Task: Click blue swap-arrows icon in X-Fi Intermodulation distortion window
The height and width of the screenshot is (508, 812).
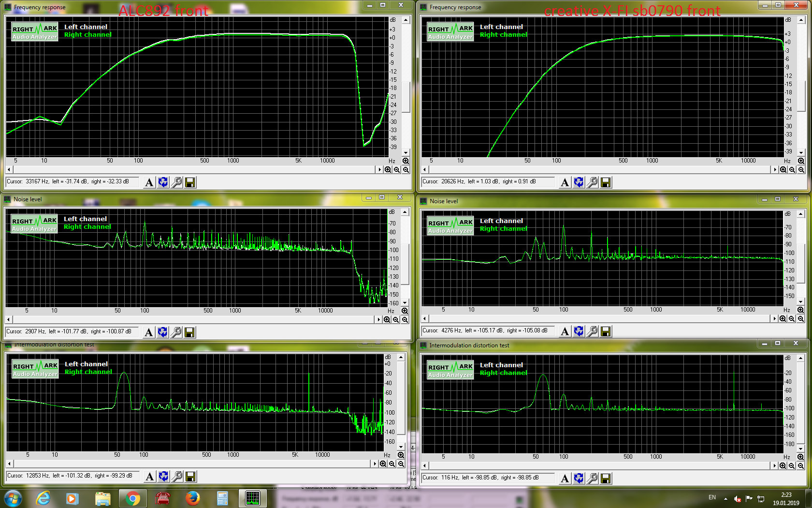Action: click(x=579, y=478)
